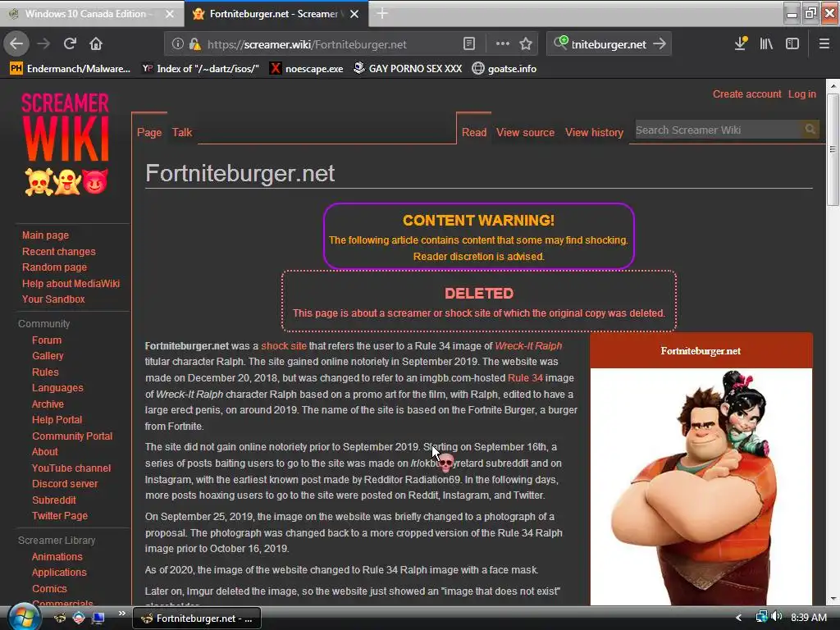Follow the shock site article link
The height and width of the screenshot is (630, 840).
(x=284, y=346)
